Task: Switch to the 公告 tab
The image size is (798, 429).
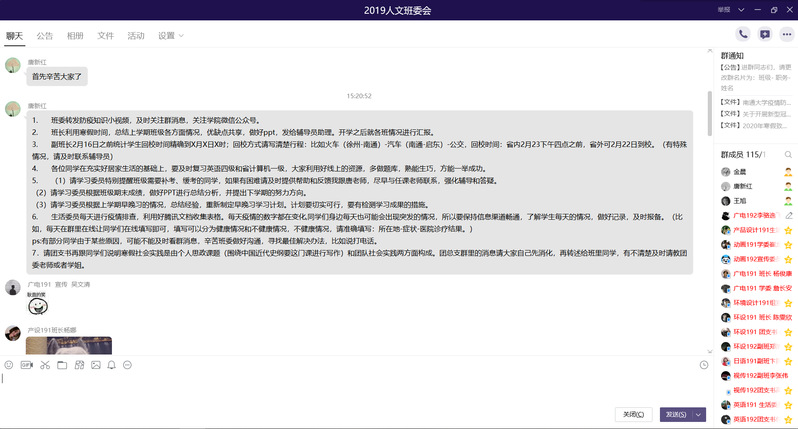Action: point(45,36)
